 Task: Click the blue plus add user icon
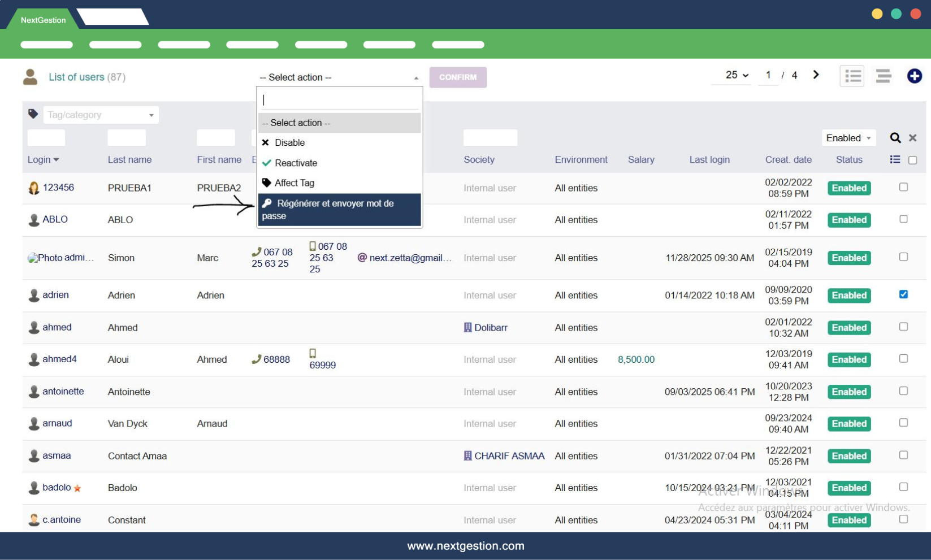[x=914, y=76]
